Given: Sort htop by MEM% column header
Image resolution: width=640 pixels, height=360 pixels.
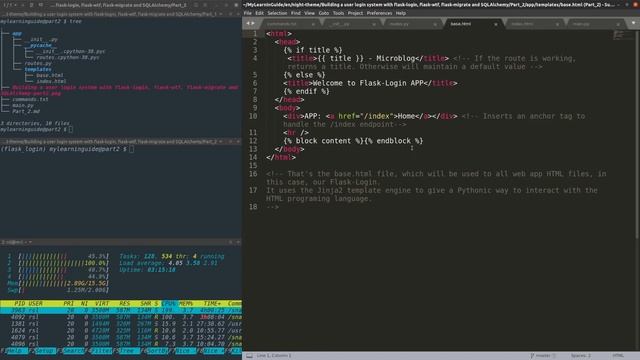Looking at the screenshot, I should click(x=186, y=304).
